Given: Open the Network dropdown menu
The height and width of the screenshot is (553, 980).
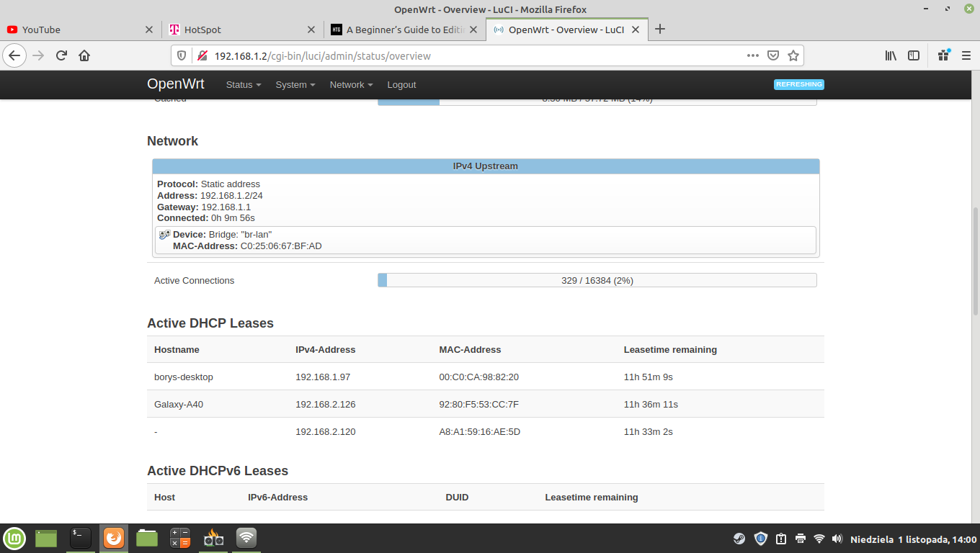Looking at the screenshot, I should (x=351, y=85).
